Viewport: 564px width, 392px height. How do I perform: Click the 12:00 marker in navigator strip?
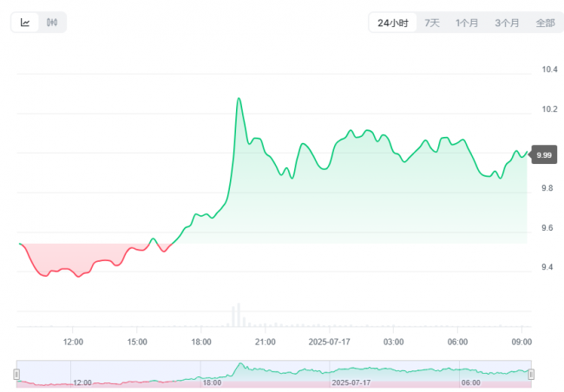tap(82, 382)
